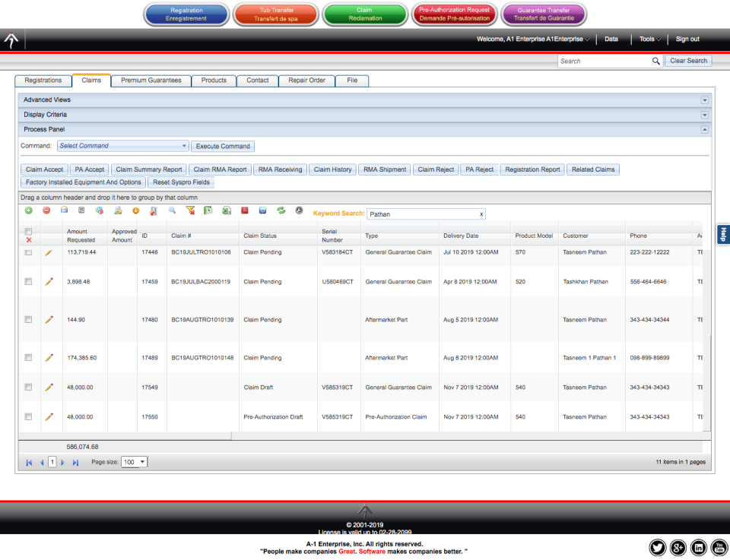Export to PDF using the red icon
730x560 pixels.
[244, 210]
